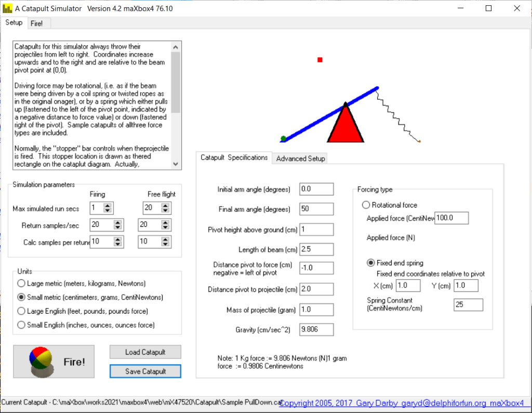
Task: Select Small English units option
Action: 21,325
